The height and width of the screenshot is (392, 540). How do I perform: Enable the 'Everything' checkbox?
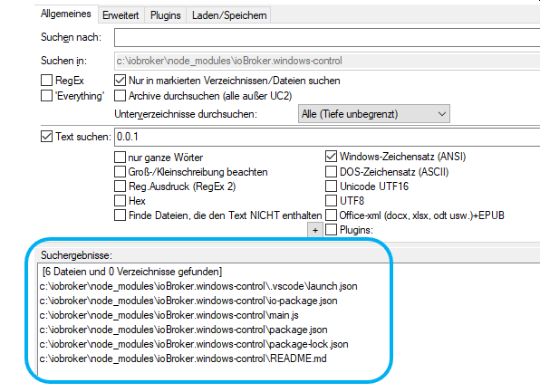point(46,95)
